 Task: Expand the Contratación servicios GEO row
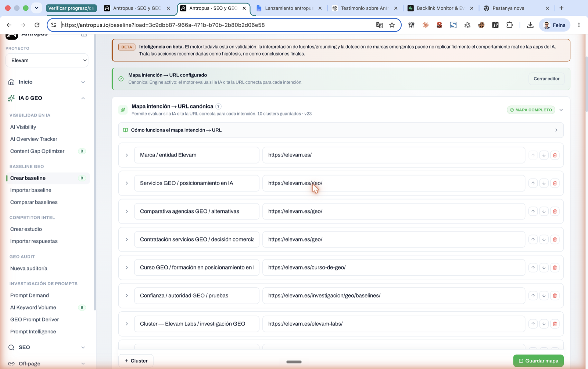pyautogui.click(x=127, y=239)
